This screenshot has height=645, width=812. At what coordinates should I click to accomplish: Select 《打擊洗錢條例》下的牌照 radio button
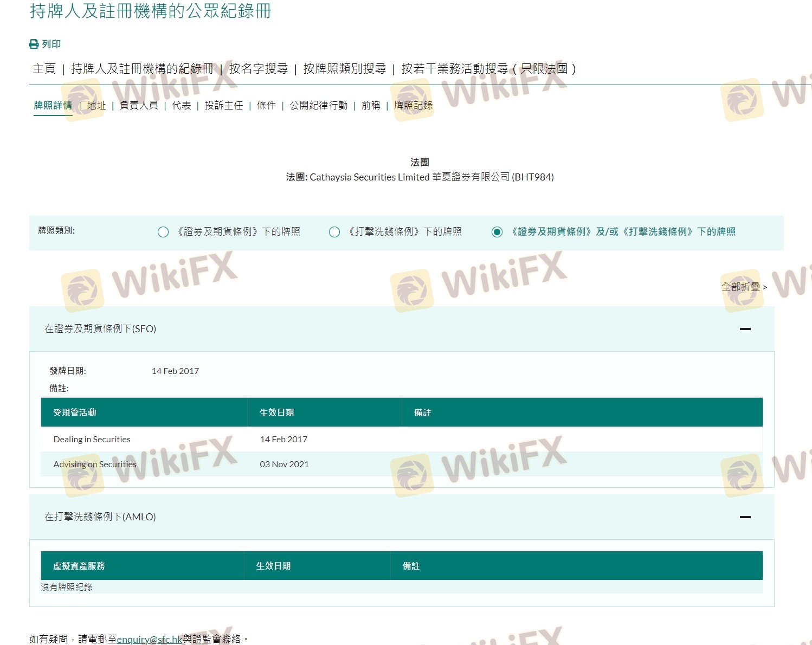click(x=334, y=232)
